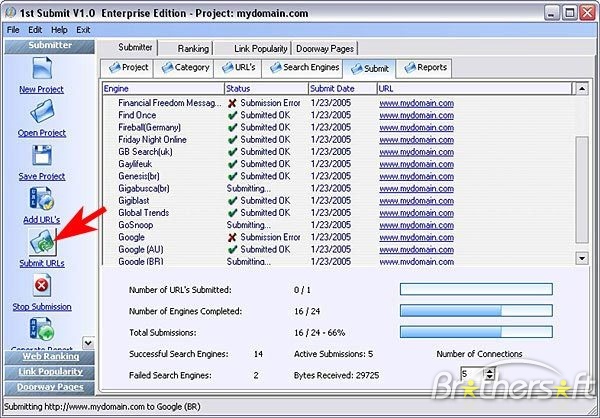The height and width of the screenshot is (418, 600).
Task: Open the Help menu
Action: click(x=59, y=30)
